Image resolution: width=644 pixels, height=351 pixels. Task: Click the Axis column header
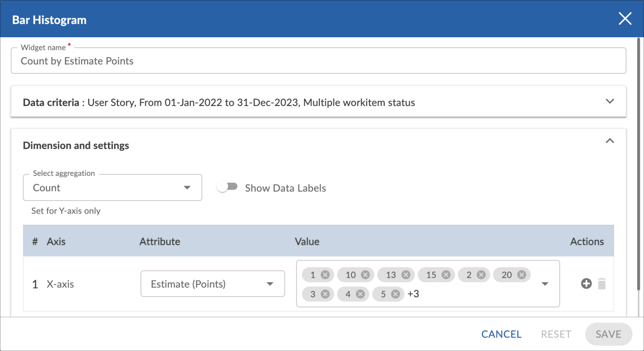[x=56, y=241]
